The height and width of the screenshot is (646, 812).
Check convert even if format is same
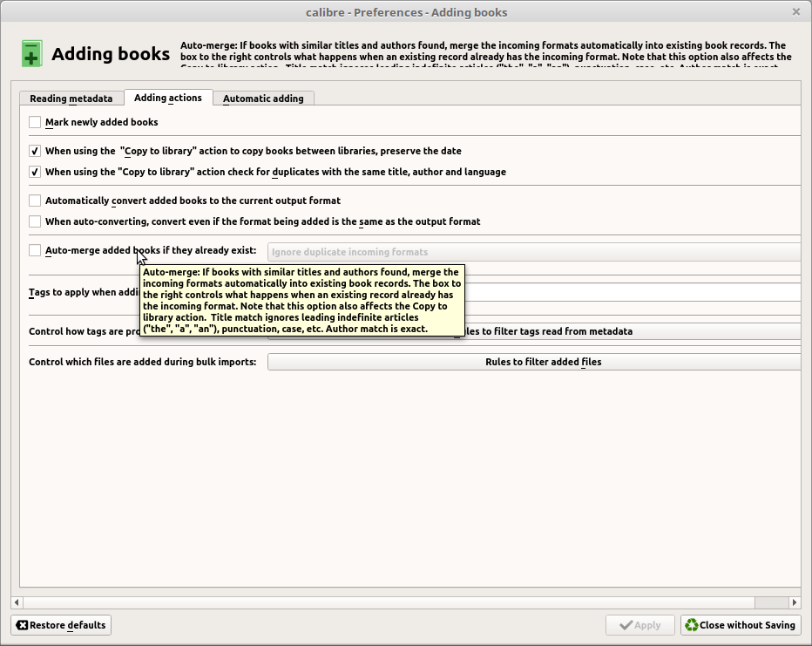click(35, 221)
